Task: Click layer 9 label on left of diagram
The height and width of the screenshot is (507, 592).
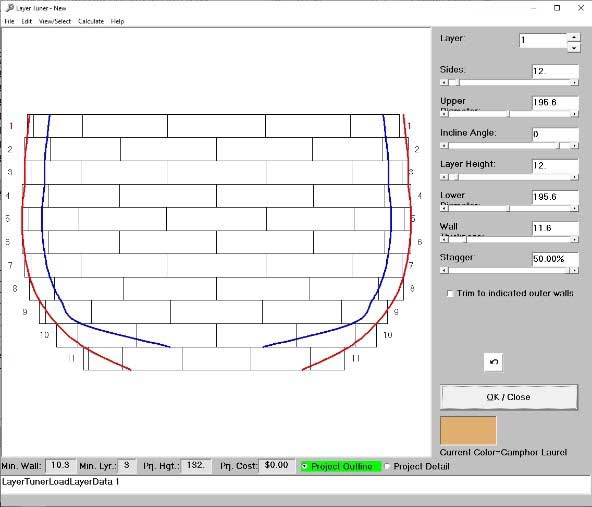Action: click(25, 312)
